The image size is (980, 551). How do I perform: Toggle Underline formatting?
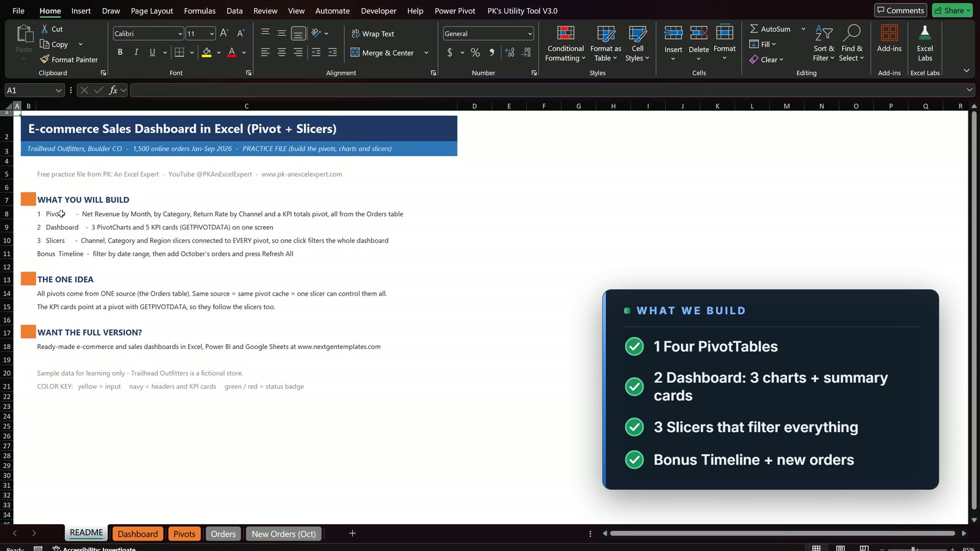[153, 52]
